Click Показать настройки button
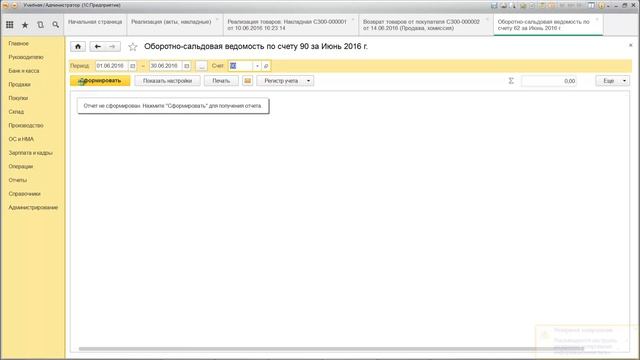Screen dimensions: 640x360 [167, 81]
